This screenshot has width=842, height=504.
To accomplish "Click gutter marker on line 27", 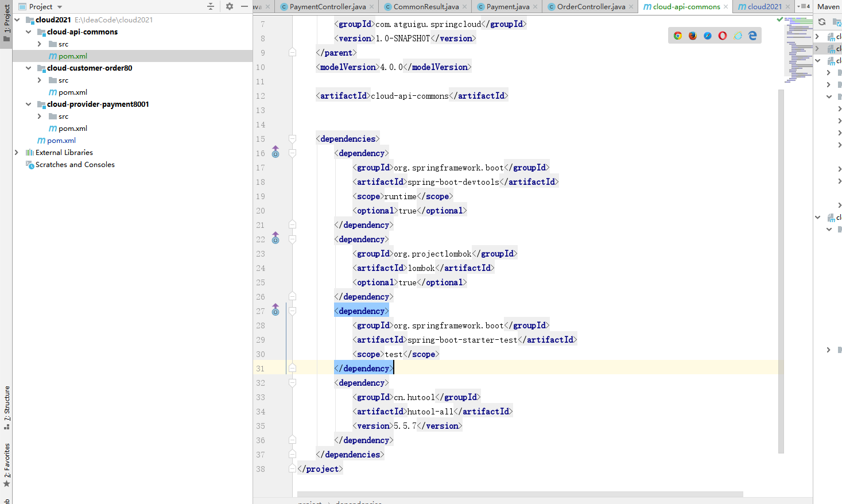I will coord(276,310).
